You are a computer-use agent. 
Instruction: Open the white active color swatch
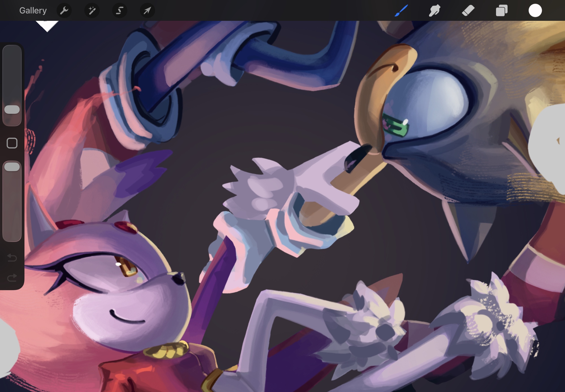(535, 10)
